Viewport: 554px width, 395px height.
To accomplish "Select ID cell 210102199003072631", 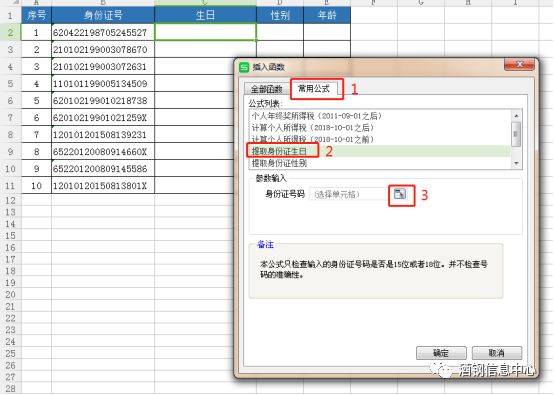I will [x=103, y=66].
